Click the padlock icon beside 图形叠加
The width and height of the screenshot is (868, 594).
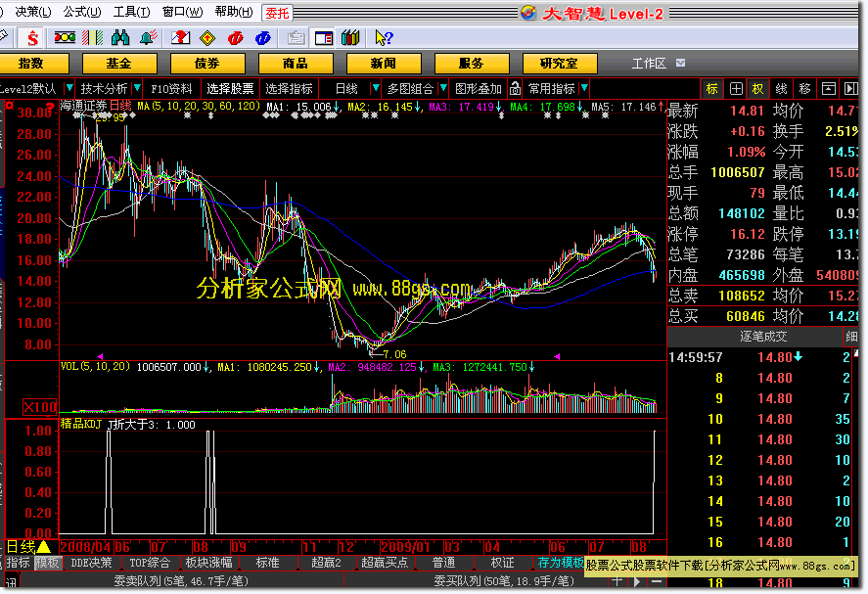515,89
